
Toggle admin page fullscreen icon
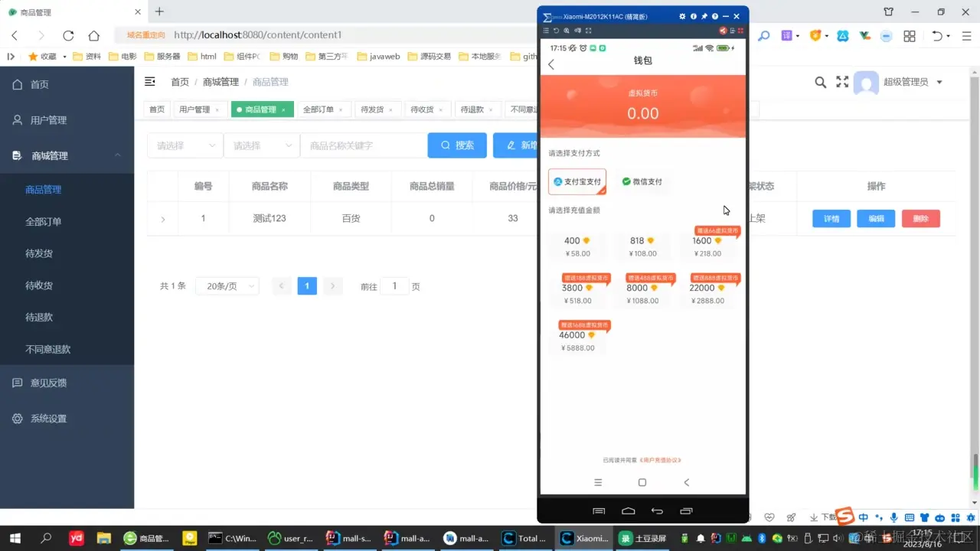tap(842, 82)
